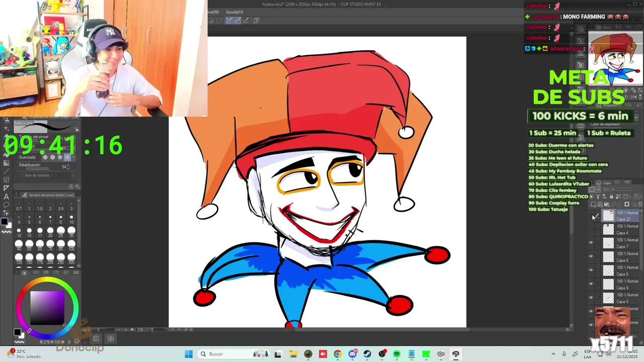The image size is (644, 362).
Task: Open sub tool detail wrench icon
Action: point(77,187)
